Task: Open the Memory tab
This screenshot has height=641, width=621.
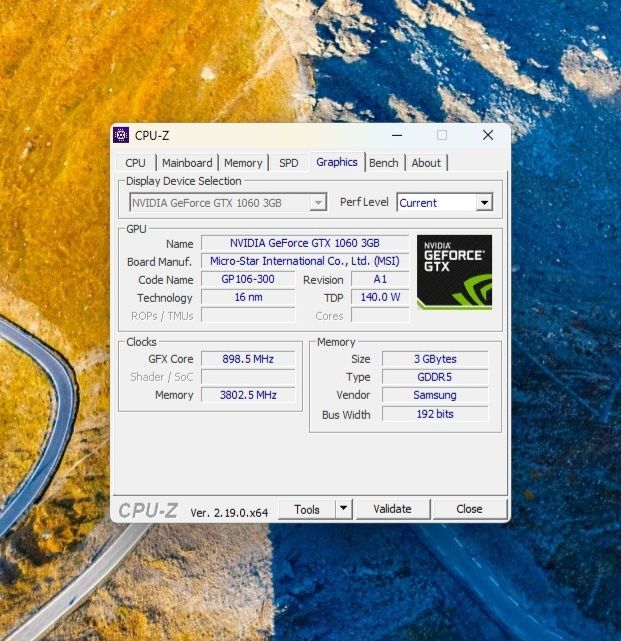Action: click(x=243, y=163)
